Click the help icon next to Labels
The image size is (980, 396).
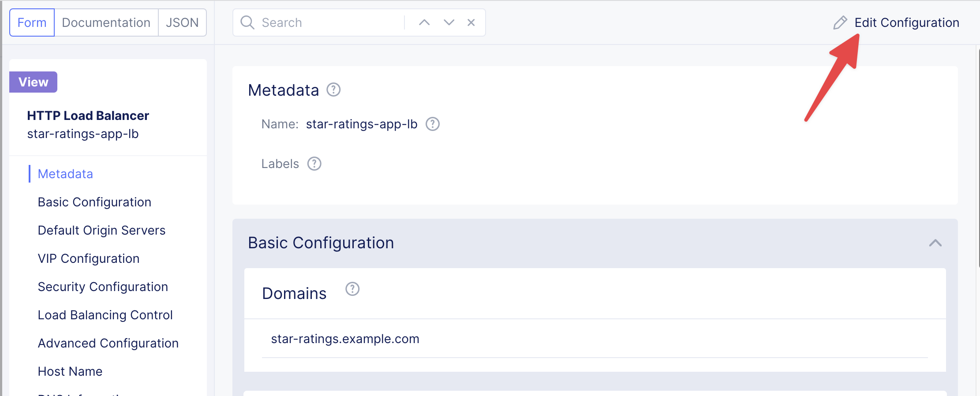(314, 164)
